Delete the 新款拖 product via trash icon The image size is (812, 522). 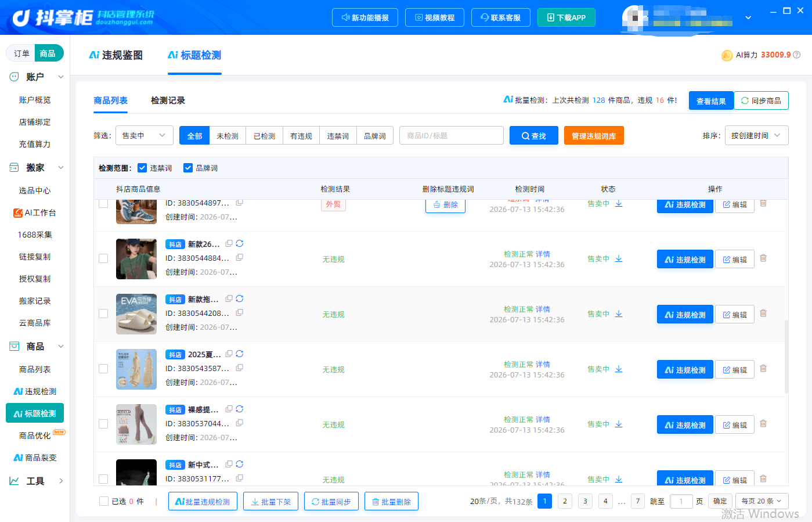(x=763, y=314)
